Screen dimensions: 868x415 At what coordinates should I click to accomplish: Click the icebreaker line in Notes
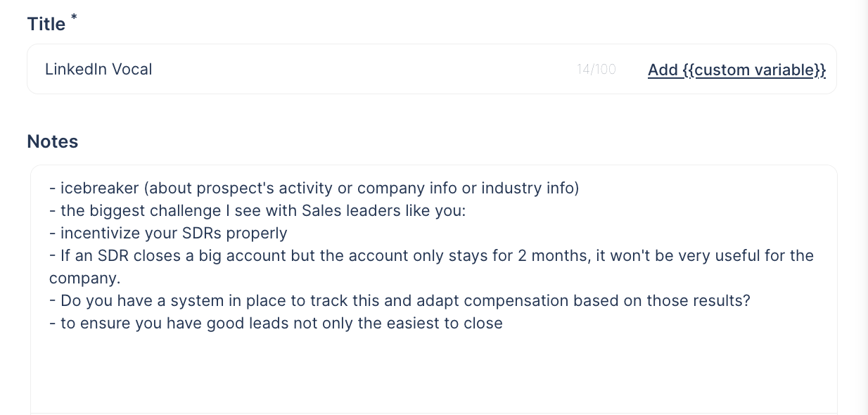[314, 188]
